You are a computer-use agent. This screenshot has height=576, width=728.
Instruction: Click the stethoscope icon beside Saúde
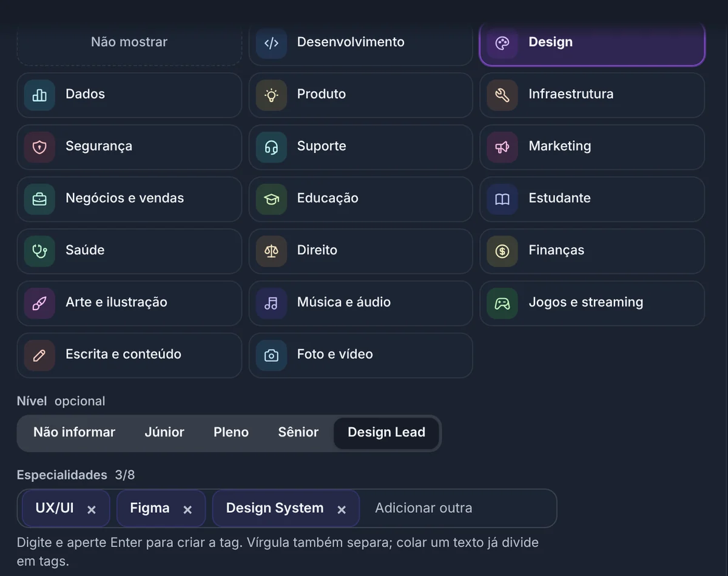click(39, 251)
